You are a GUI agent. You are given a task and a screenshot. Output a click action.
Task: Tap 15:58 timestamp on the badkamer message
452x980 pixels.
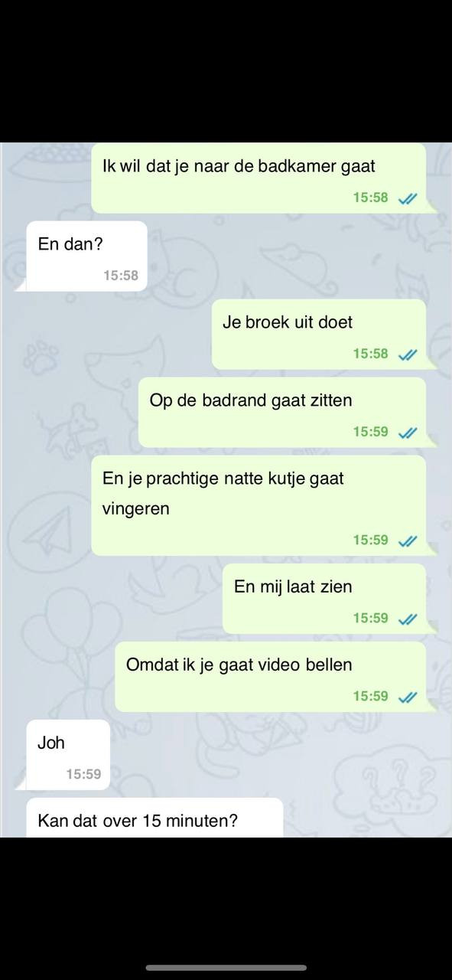[370, 198]
